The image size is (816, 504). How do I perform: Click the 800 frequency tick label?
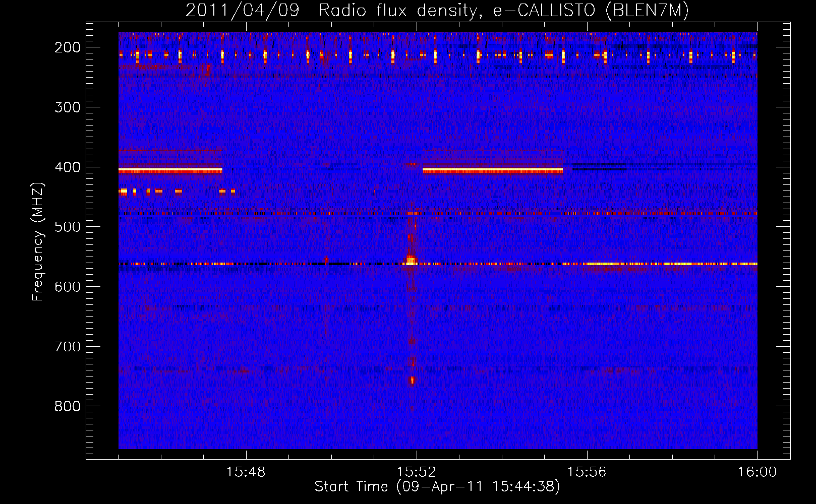pos(68,406)
